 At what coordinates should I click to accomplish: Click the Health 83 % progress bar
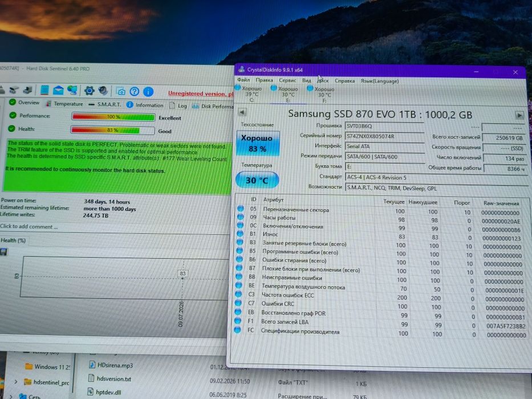113,130
